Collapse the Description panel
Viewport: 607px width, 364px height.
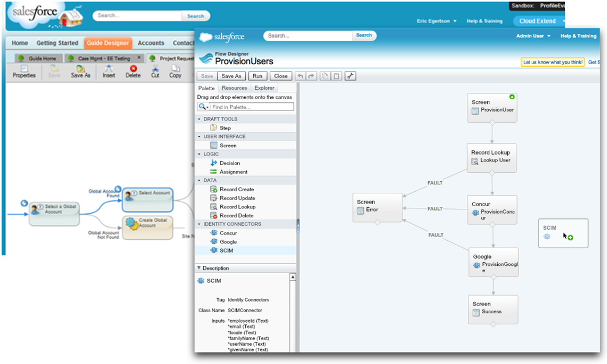tap(199, 268)
